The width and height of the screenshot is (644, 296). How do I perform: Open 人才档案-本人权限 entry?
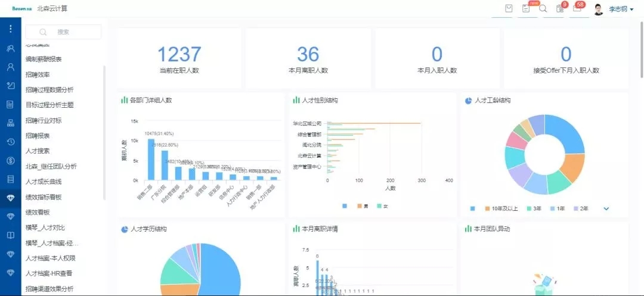(x=51, y=258)
